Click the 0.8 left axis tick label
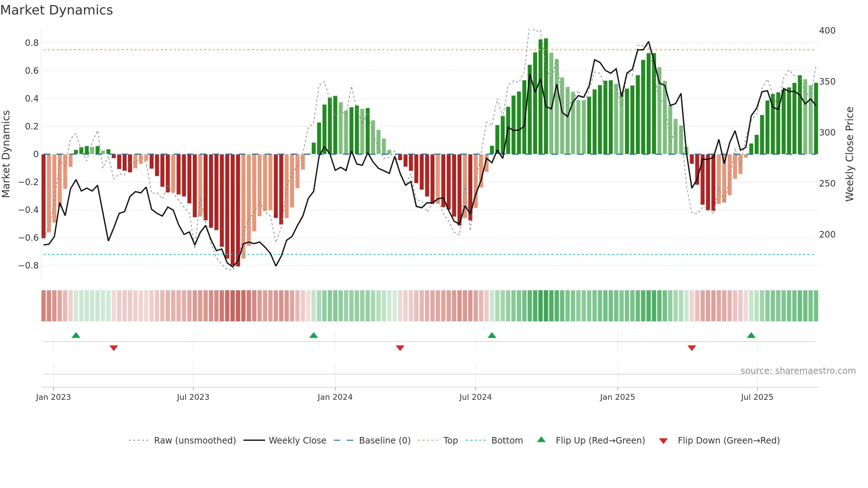This screenshot has height=488, width=868. coord(32,43)
